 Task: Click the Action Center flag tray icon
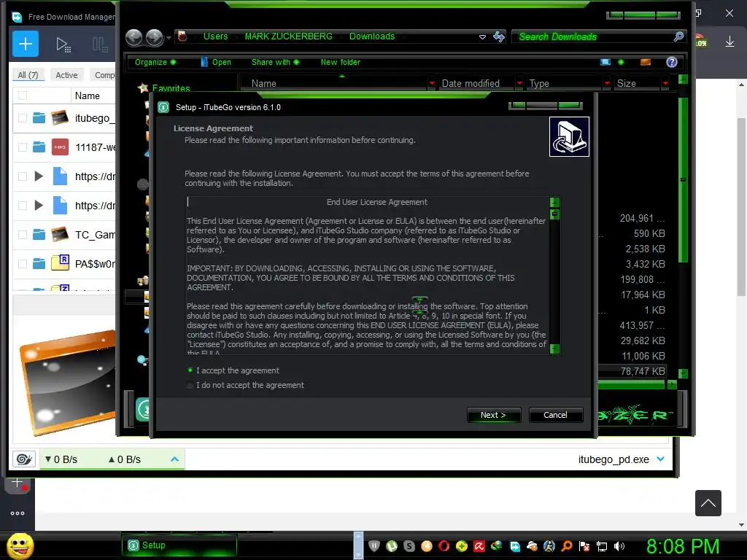pos(584,546)
